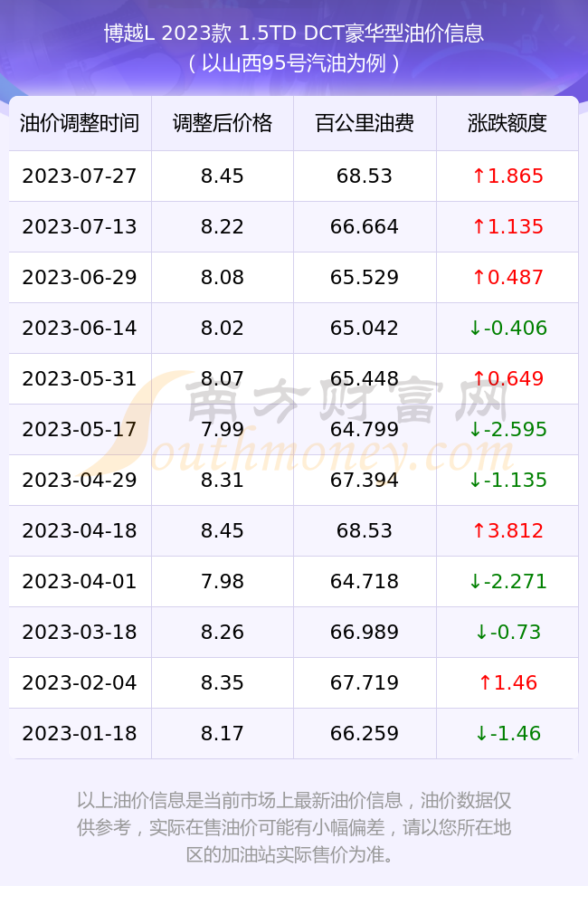This screenshot has width=588, height=905.
Task: Click the green ↓-2.595 decrease value
Action: [x=507, y=429]
